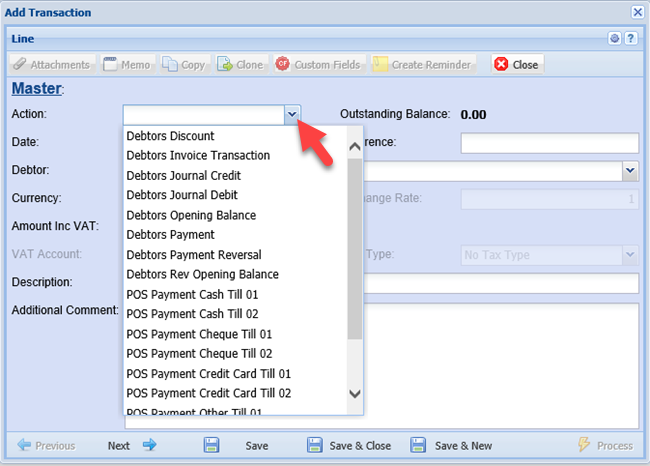Screen dimensions: 650x466
Task: Click the Master section heading link
Action: tap(36, 90)
